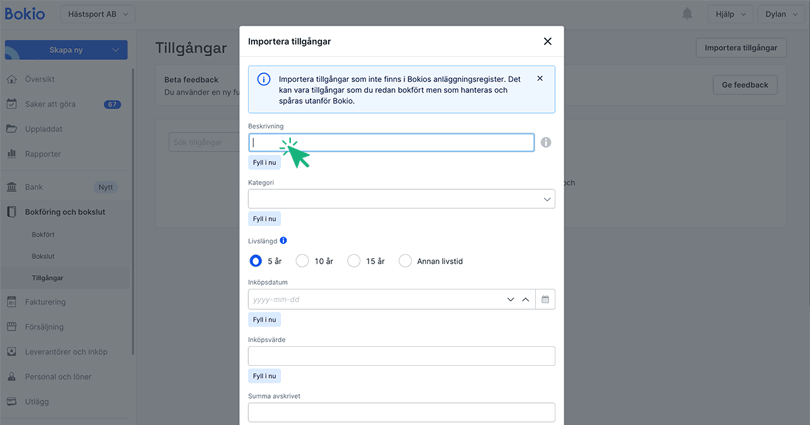Image resolution: width=810 pixels, height=425 pixels.
Task: Open notifications bell icon
Action: 687,14
